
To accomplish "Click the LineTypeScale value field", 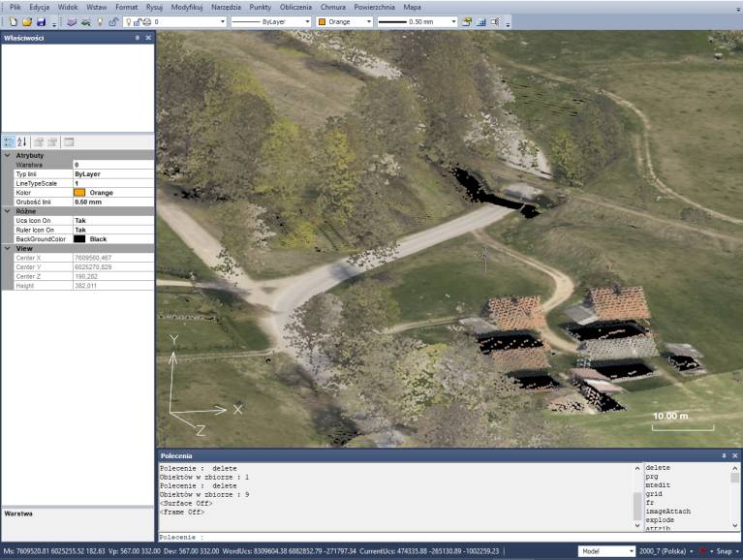I will (x=113, y=183).
